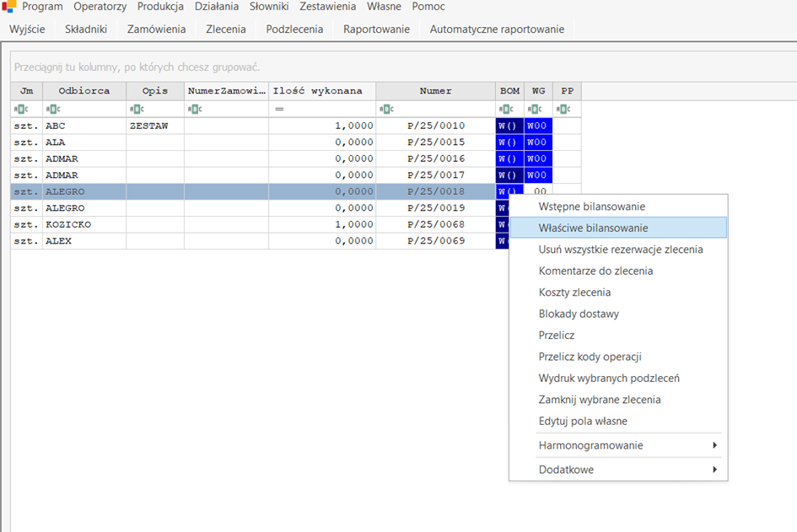This screenshot has width=797, height=532.
Task: Sort by the Odbiorca column header
Action: pos(83,91)
